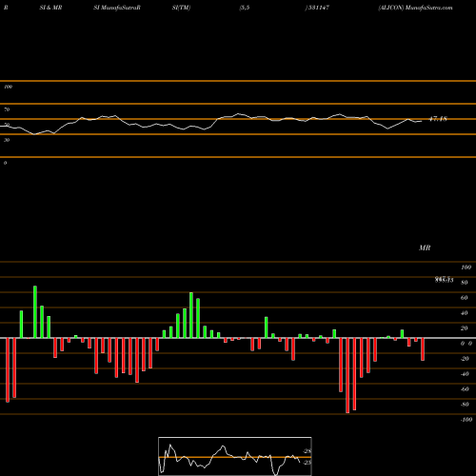
Task: Click the '20' MR axis label
Action: pyautogui.click(x=464, y=328)
